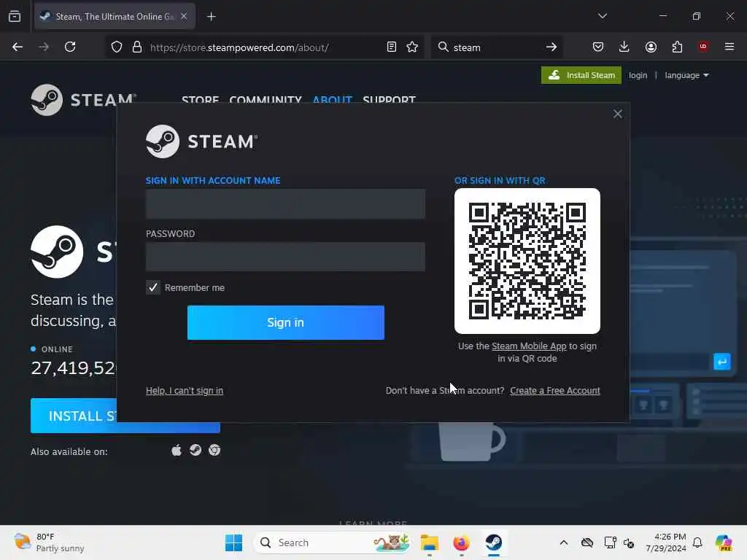The height and width of the screenshot is (560, 747).
Task: Expand the list all tabs chevron
Action: pyautogui.click(x=602, y=16)
